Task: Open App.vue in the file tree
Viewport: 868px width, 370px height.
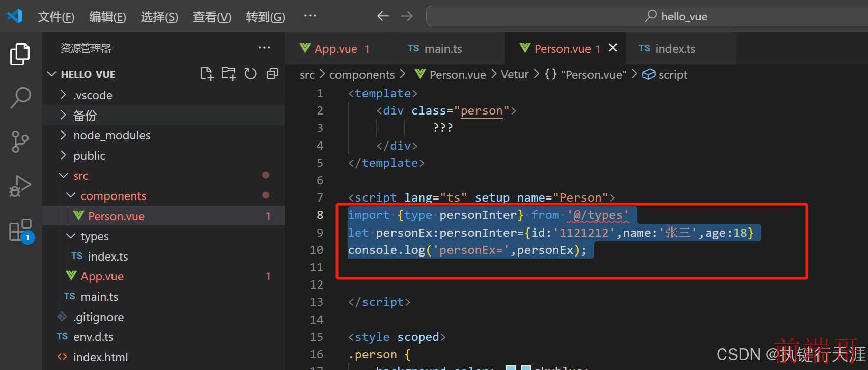Action: pos(163,276)
